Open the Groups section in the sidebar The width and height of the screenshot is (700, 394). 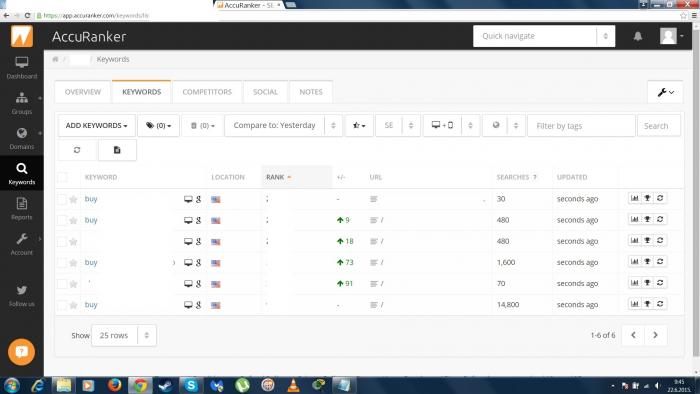21,103
